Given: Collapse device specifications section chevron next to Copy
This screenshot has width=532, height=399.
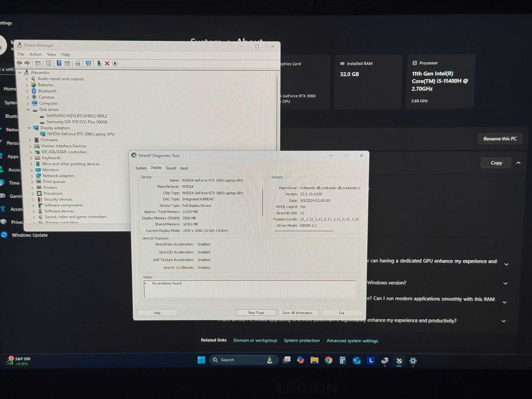Looking at the screenshot, I should point(518,163).
